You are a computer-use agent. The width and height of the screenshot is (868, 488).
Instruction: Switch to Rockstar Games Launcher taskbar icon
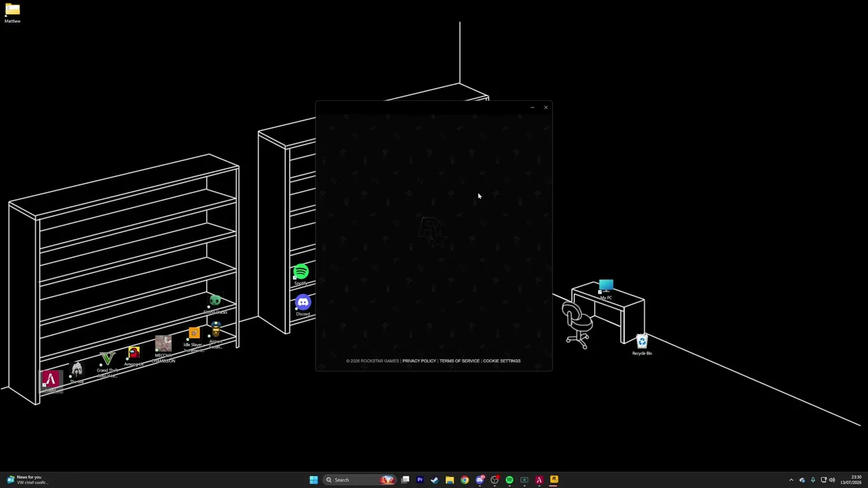pos(554,480)
